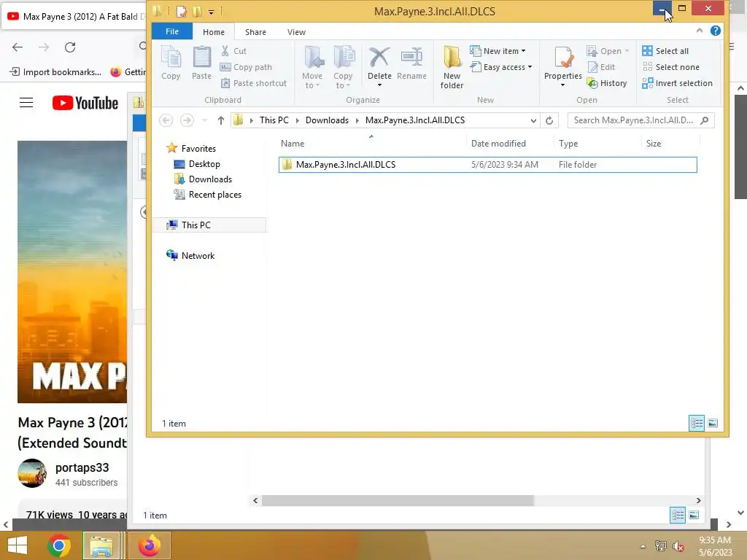Click the network tray icon
Image resolution: width=747 pixels, height=560 pixels.
[661, 546]
